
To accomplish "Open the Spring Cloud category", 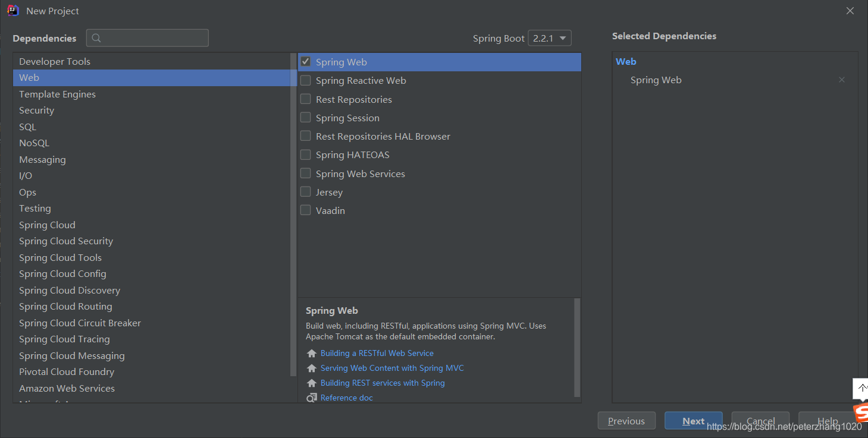I will coord(152,225).
